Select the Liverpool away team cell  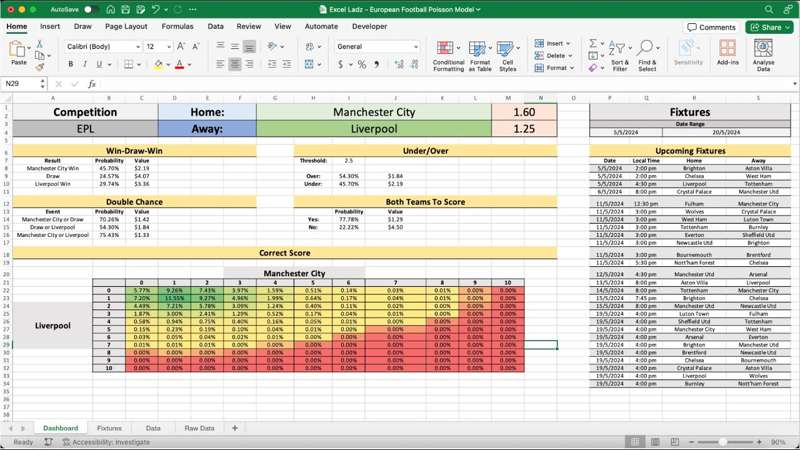click(x=374, y=129)
